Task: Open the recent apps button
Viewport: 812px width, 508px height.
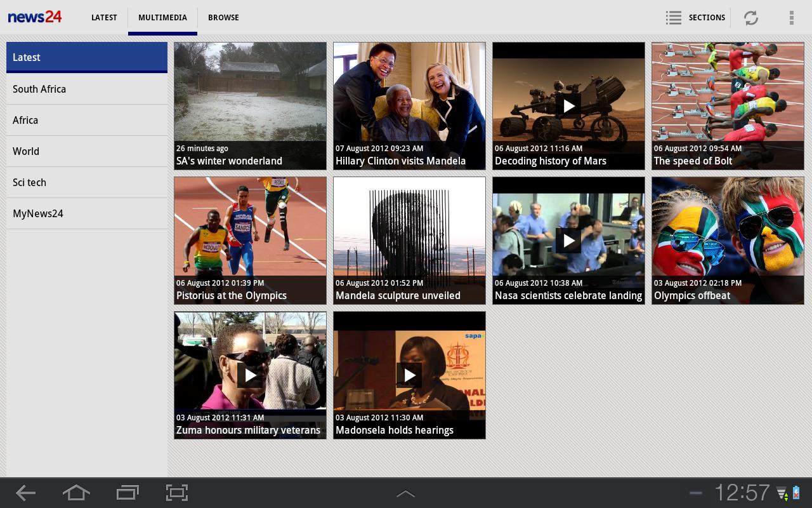Action: [x=128, y=493]
